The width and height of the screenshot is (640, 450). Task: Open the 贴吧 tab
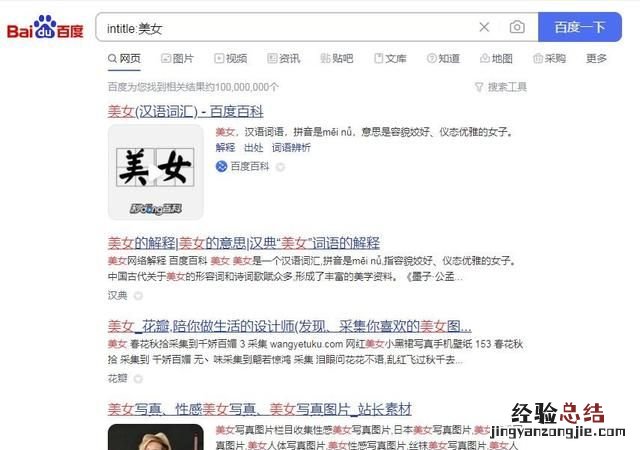(337, 59)
